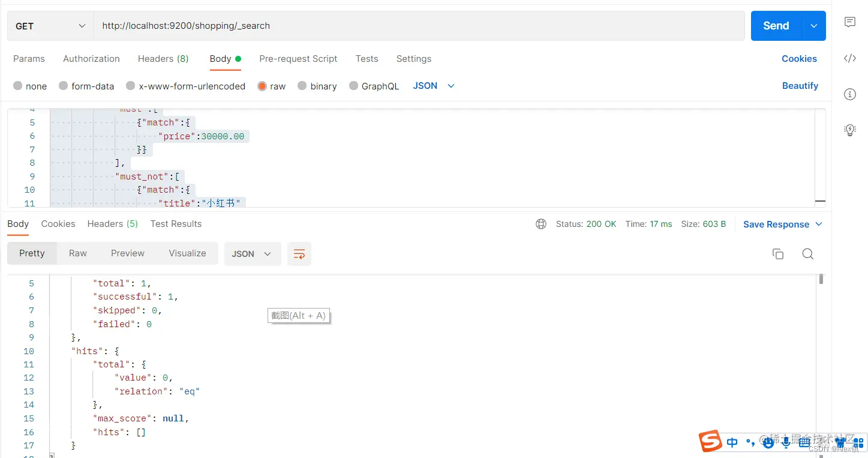Viewport: 868px width, 458px height.
Task: Click the Size: 603 B text
Action: [x=704, y=224]
